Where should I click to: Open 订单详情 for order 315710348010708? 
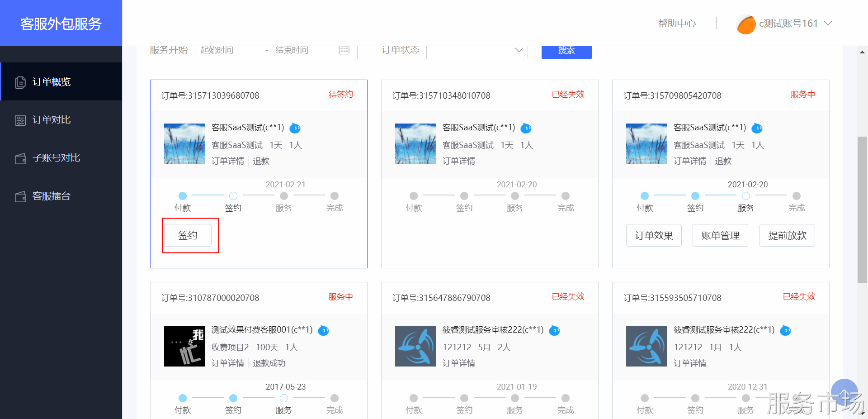[x=459, y=161]
